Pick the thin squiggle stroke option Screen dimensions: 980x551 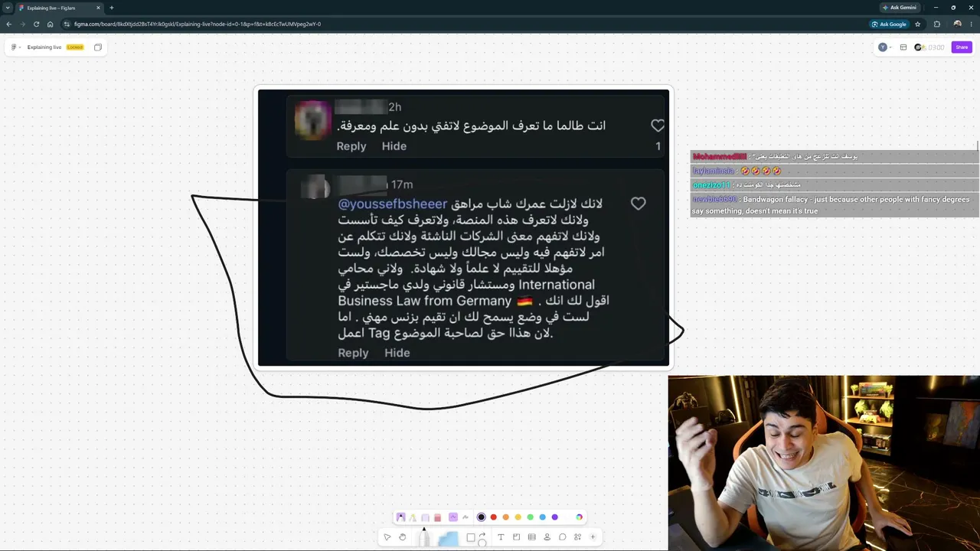[x=465, y=517]
